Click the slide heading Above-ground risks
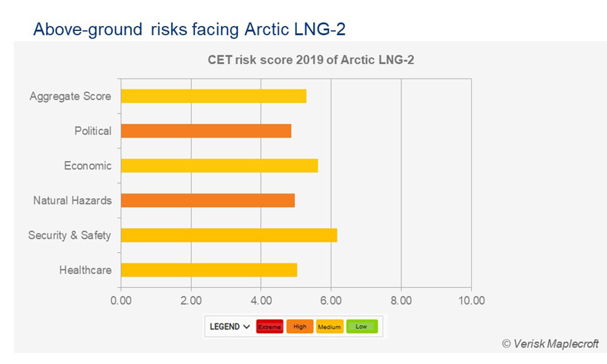Image resolution: width=607 pixels, height=364 pixels. (189, 29)
